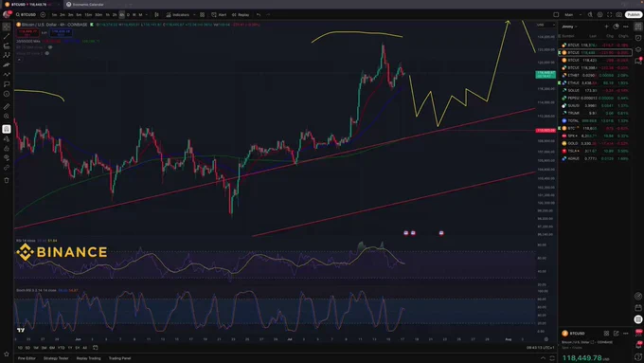The width and height of the screenshot is (644, 363).
Task: Add a symbol to compare with plus icon
Action: (43, 15)
